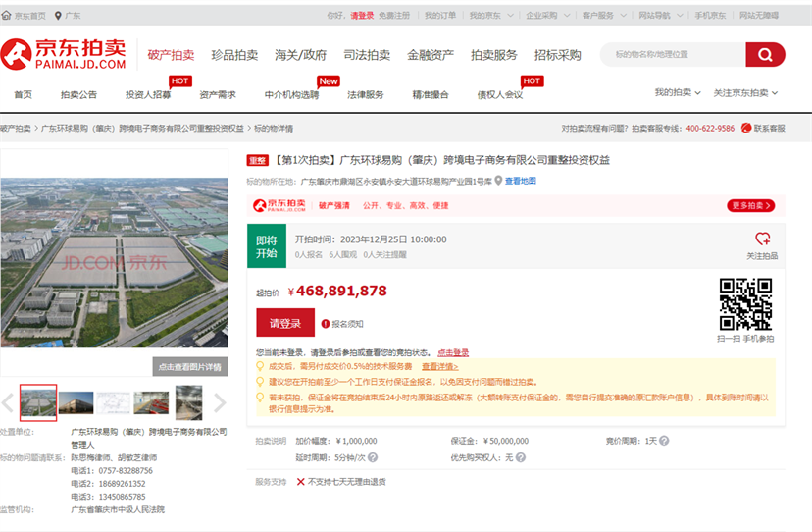Viewport: 812px width, 532px height.
Task: Select the first aerial view thumbnail
Action: 38,402
